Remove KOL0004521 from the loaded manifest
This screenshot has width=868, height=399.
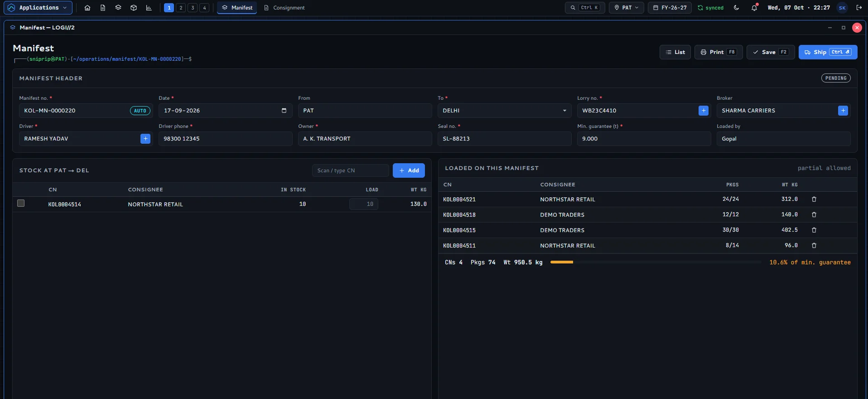(x=814, y=199)
